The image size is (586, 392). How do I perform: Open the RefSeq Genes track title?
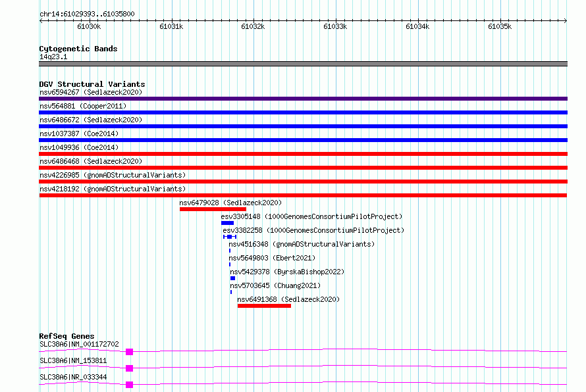[x=67, y=336]
